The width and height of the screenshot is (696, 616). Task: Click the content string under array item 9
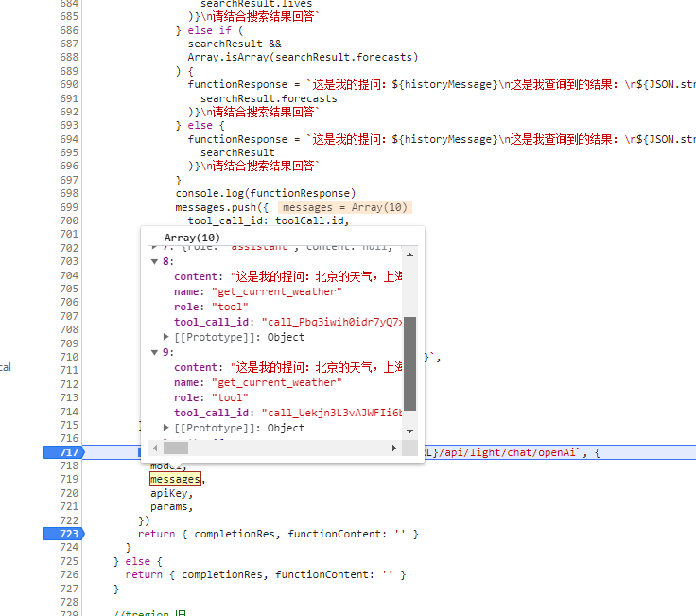click(317, 367)
